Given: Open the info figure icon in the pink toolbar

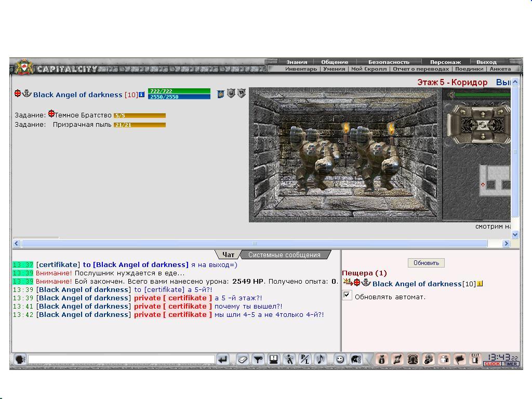Looking at the screenshot, I should coord(381,360).
